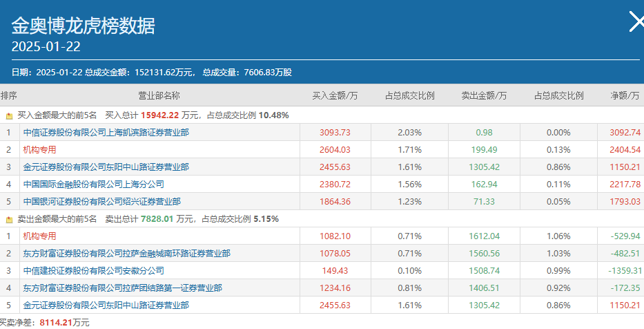The width and height of the screenshot is (644, 329).
Task: Select buy amount 2604.03 cell
Action: (335, 150)
